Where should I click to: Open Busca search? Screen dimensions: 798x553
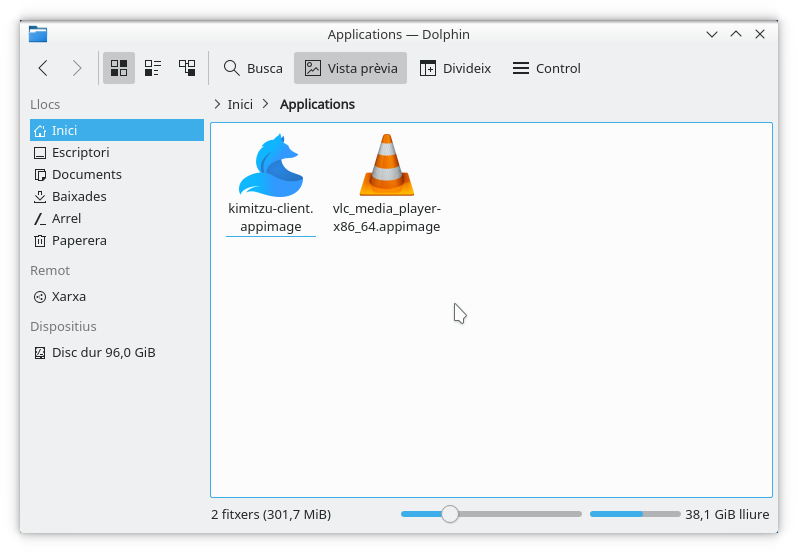point(253,68)
